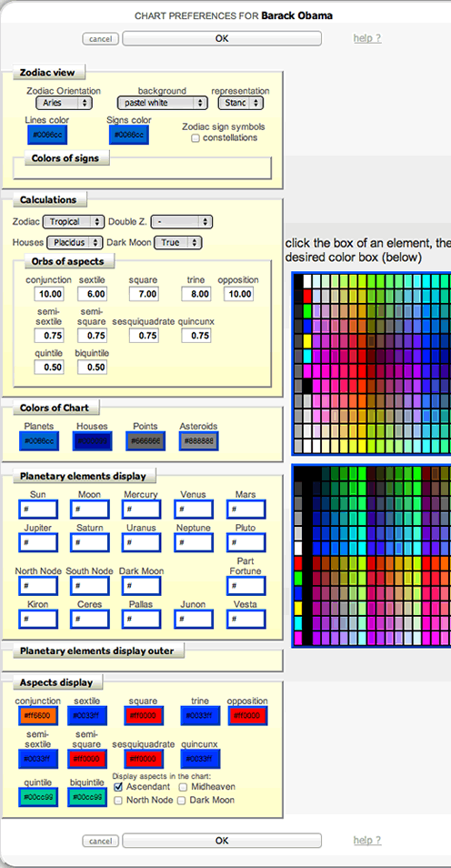Select the Planets color swatch
Image resolution: width=451 pixels, height=868 pixels.
(39, 440)
